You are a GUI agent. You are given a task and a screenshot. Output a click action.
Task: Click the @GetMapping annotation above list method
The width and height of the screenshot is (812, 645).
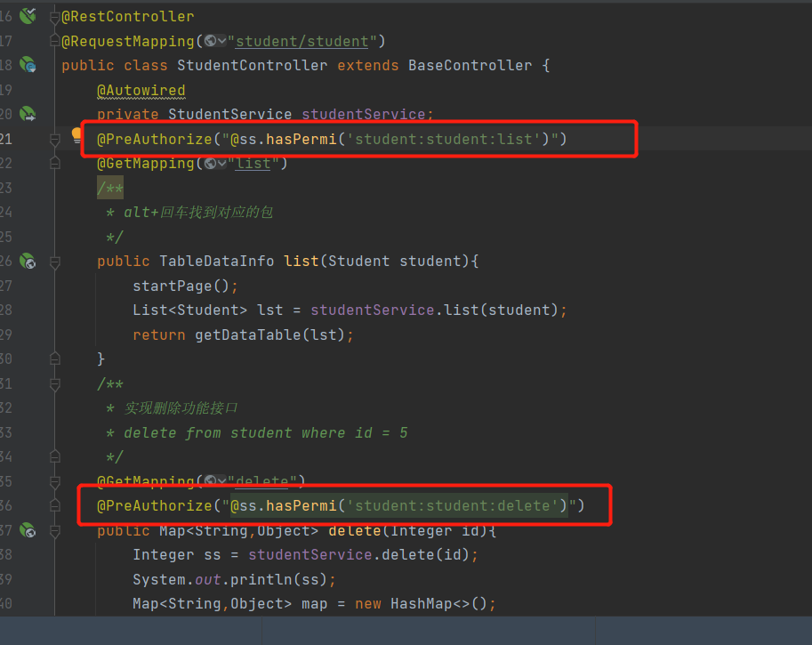146,163
